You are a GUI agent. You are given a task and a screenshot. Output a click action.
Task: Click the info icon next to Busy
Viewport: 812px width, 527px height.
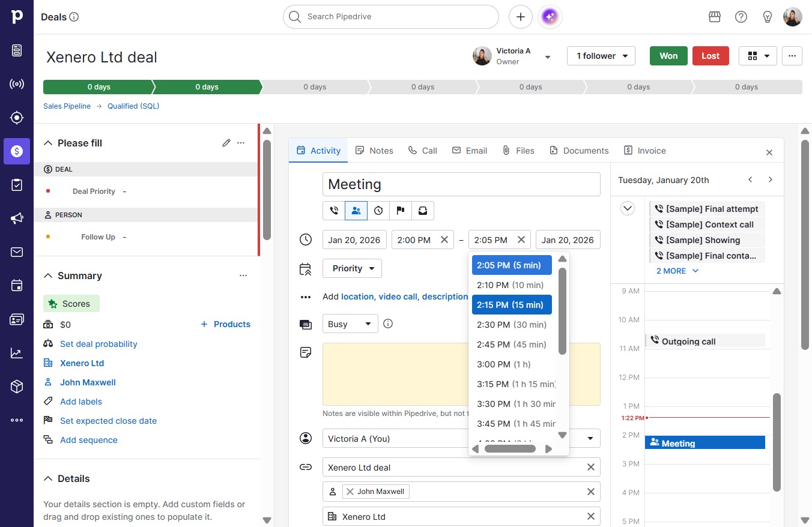tap(388, 324)
